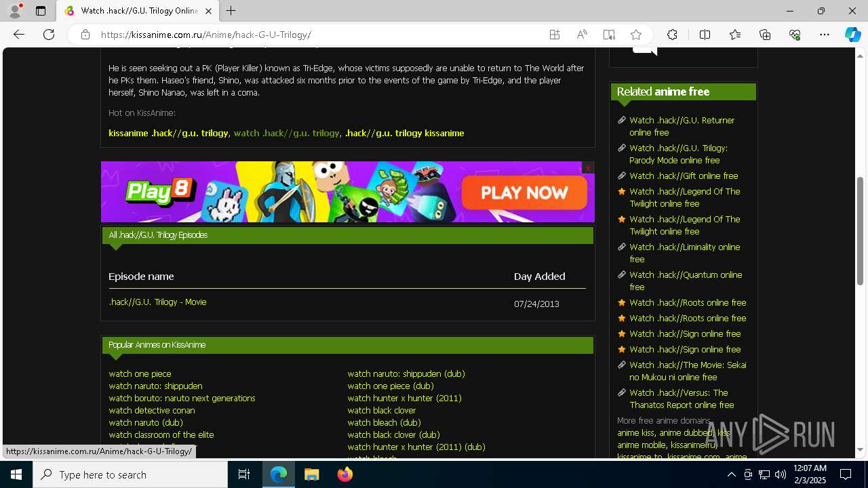
Task: Open watch naruto: shippuden (dub) link
Action: click(x=406, y=373)
